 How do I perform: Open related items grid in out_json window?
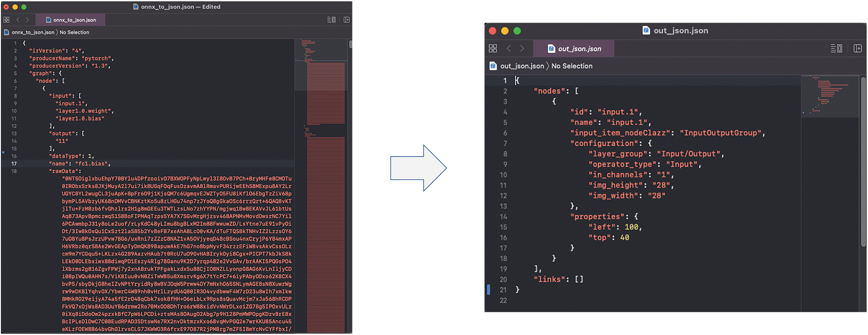(493, 48)
